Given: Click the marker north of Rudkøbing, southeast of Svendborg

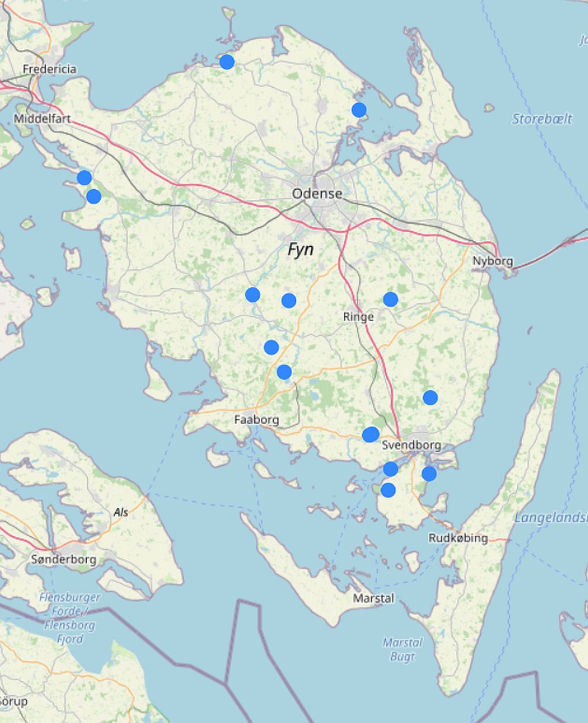Looking at the screenshot, I should 429,473.
